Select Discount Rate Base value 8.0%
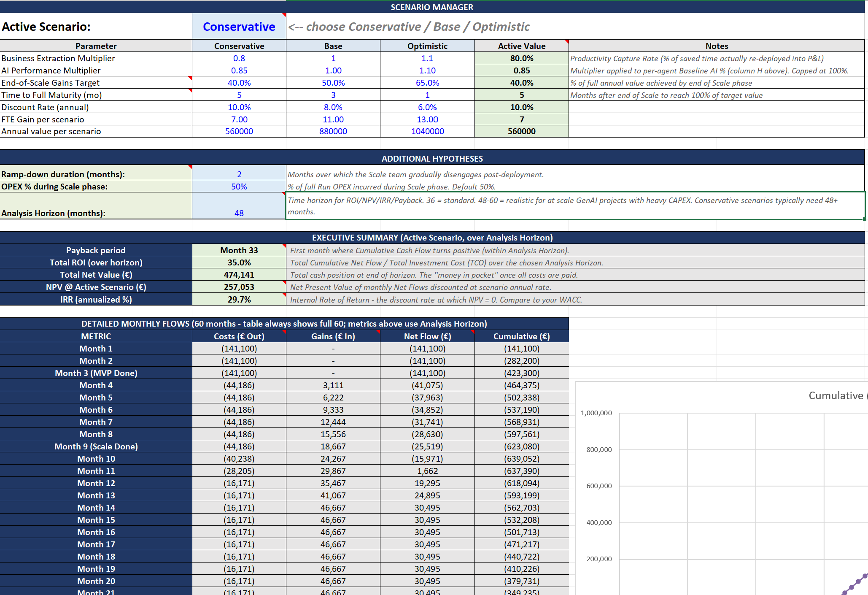The width and height of the screenshot is (868, 595). [x=333, y=107]
